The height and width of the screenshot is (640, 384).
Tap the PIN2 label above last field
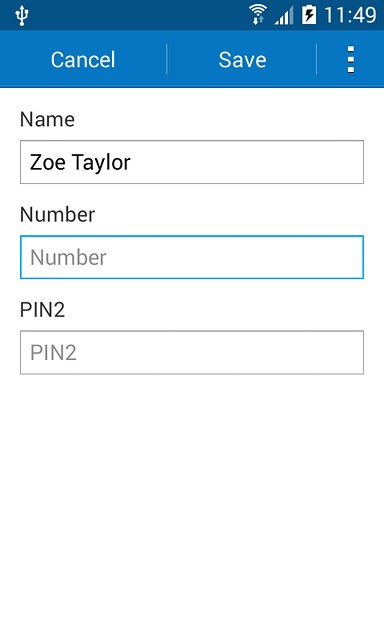click(42, 309)
